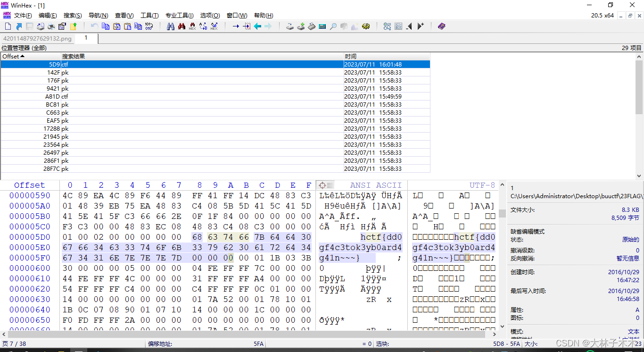
Task: Select the pk result at offset 142F
Action: (215, 72)
